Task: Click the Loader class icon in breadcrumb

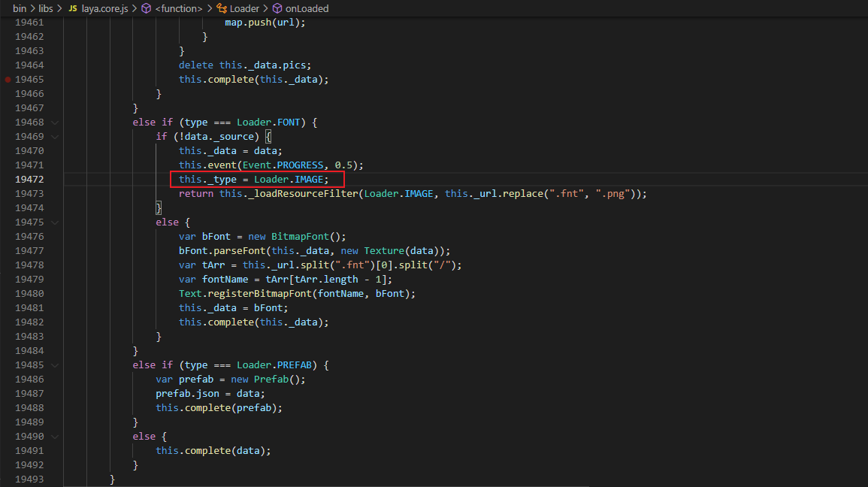Action: click(221, 8)
